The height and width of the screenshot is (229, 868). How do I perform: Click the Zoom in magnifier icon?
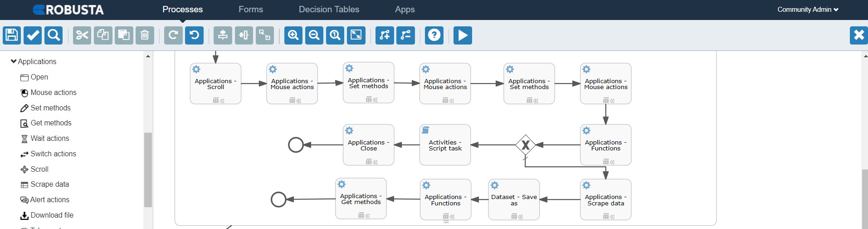[x=293, y=35]
